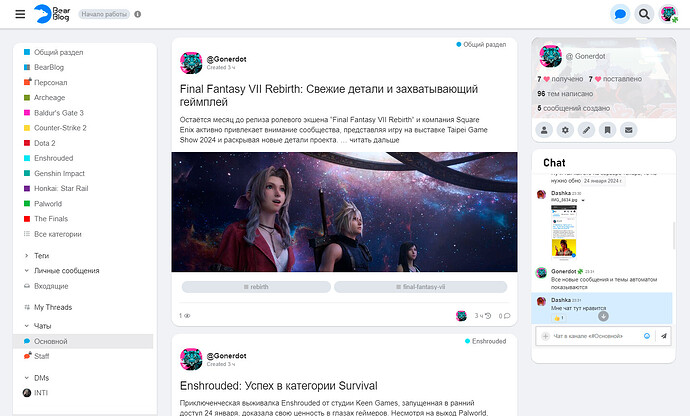Open envelope messages icon in user card

(x=628, y=130)
